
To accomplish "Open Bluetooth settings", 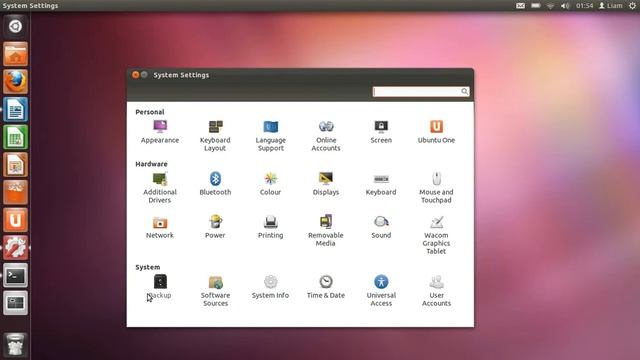I will (215, 184).
